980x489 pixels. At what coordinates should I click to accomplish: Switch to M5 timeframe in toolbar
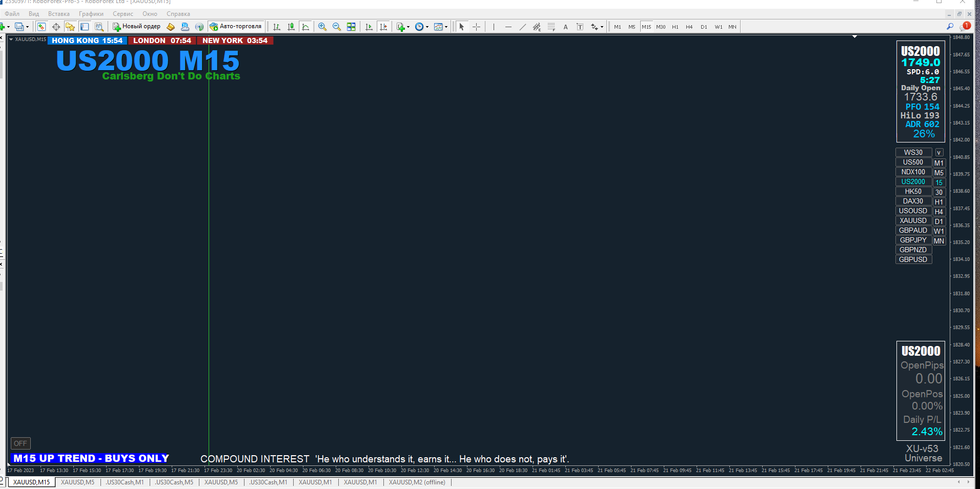(632, 27)
